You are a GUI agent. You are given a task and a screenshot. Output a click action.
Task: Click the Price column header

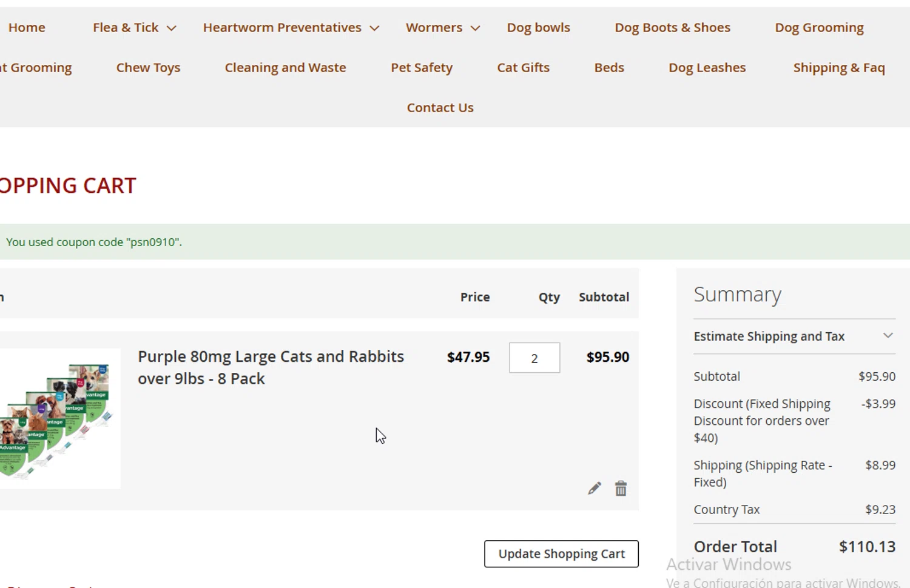(475, 297)
